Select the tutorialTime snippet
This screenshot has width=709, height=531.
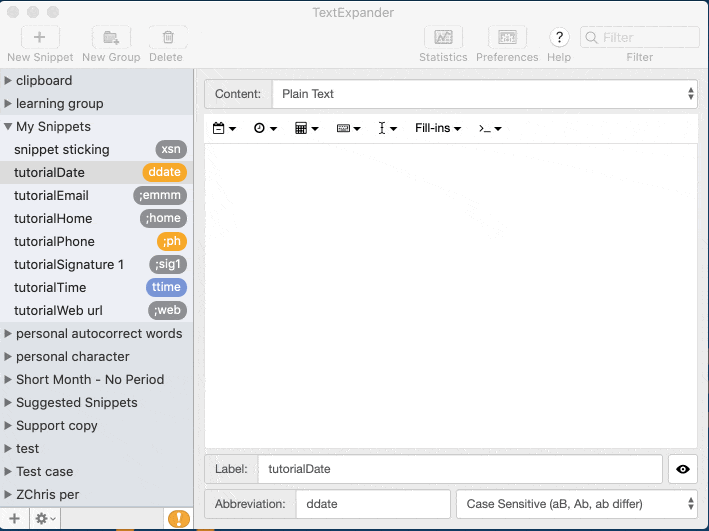(x=96, y=288)
